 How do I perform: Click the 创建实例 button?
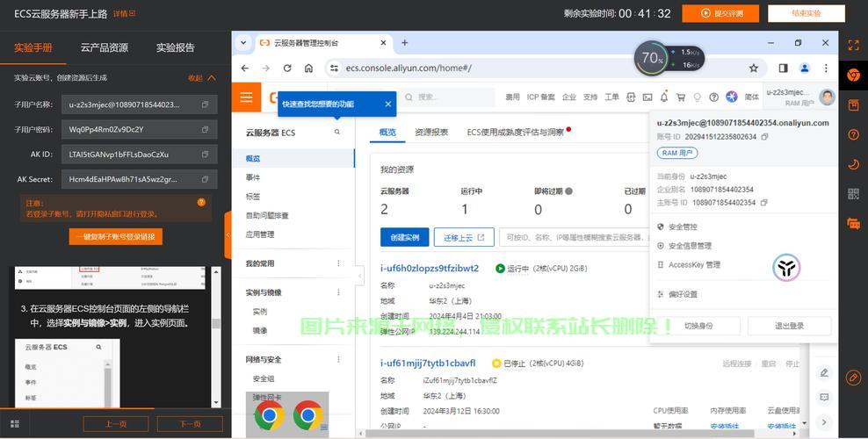[x=405, y=237]
